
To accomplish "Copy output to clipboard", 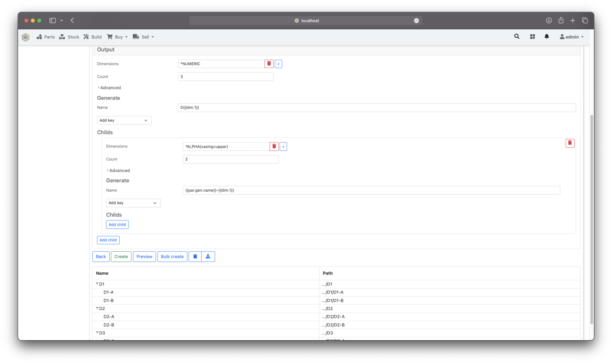I will click(195, 256).
